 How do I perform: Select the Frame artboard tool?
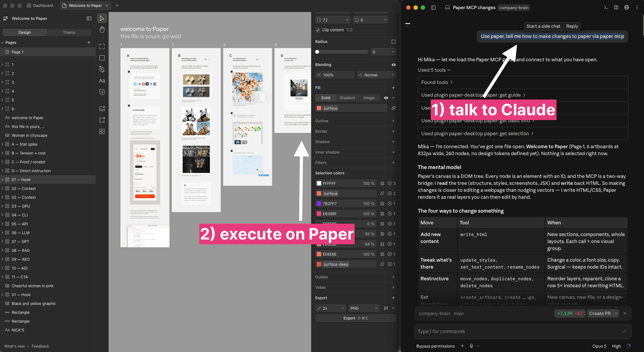102,46
